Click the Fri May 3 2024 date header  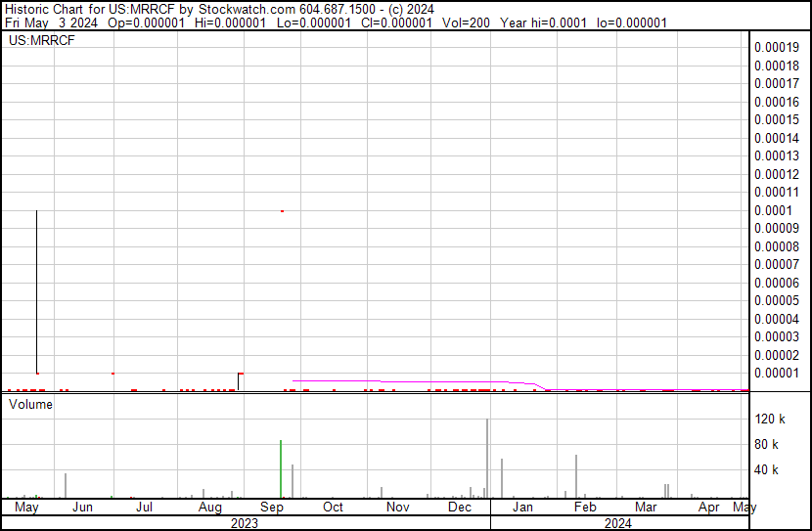click(x=51, y=22)
